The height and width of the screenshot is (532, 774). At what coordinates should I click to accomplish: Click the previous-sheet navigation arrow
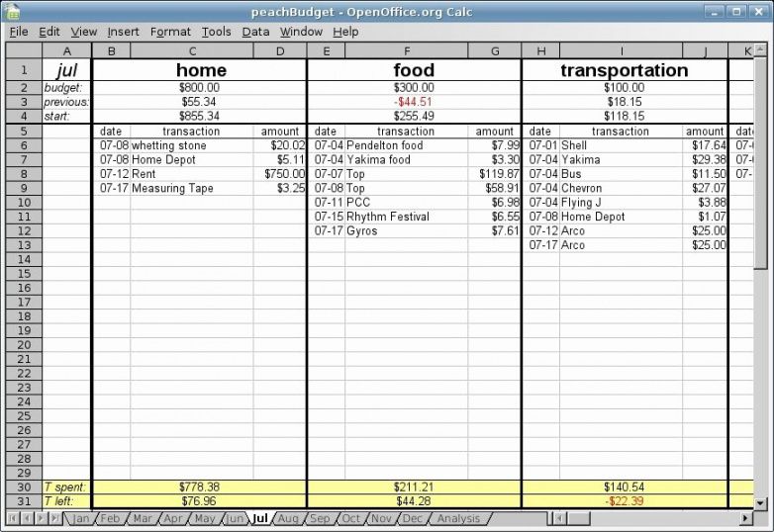point(27,519)
